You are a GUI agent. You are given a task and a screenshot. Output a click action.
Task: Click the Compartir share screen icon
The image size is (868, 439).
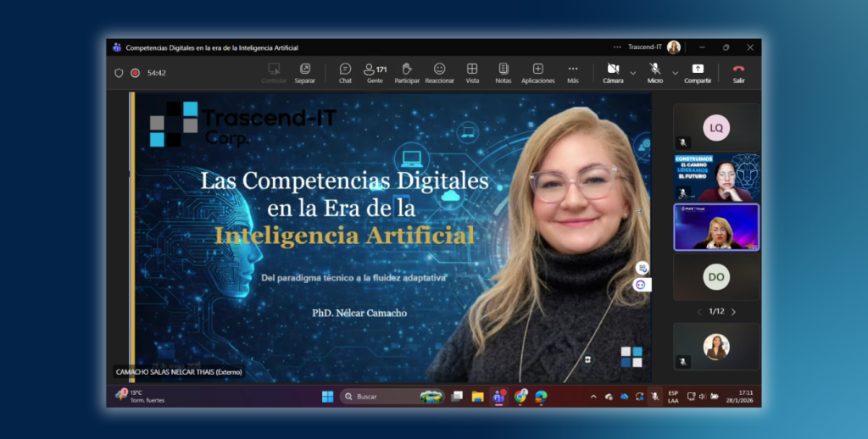tap(698, 73)
